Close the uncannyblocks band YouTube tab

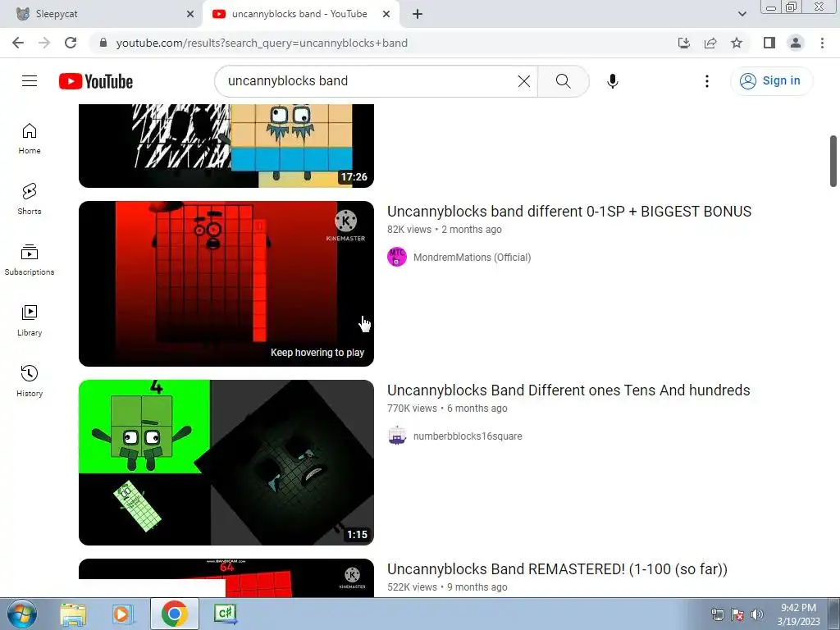[x=386, y=14]
